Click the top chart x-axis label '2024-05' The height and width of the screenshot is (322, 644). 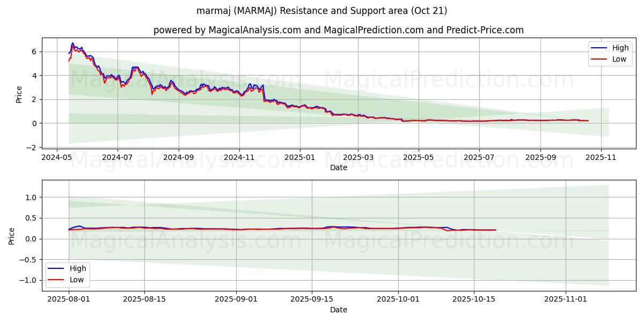click(x=57, y=158)
